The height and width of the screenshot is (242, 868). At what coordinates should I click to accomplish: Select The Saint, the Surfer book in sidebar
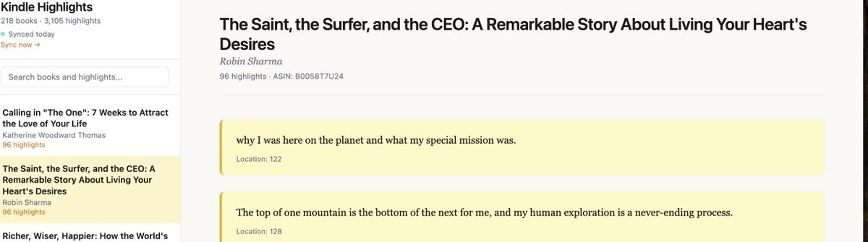tap(79, 180)
